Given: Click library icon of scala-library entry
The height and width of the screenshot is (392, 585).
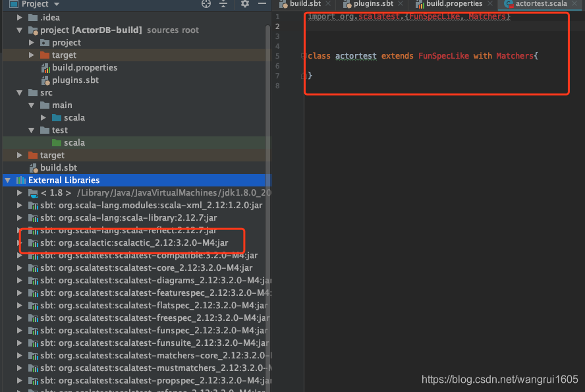Looking at the screenshot, I should click(33, 218).
